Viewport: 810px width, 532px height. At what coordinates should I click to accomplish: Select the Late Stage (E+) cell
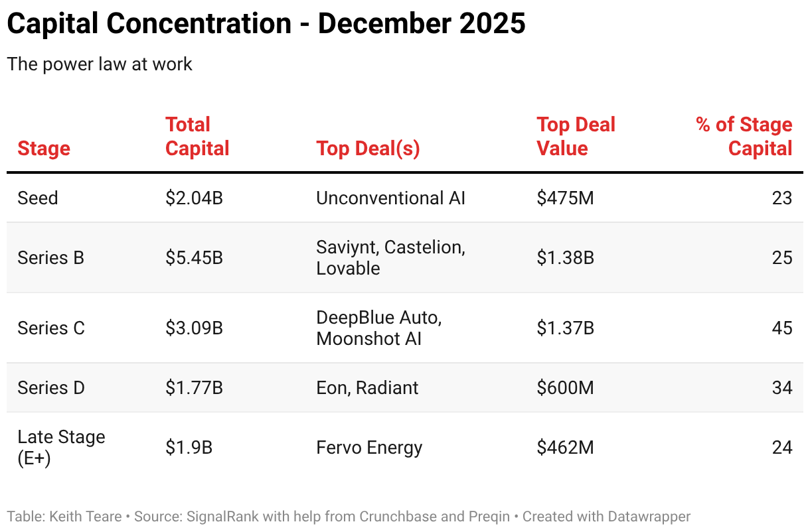[61, 447]
